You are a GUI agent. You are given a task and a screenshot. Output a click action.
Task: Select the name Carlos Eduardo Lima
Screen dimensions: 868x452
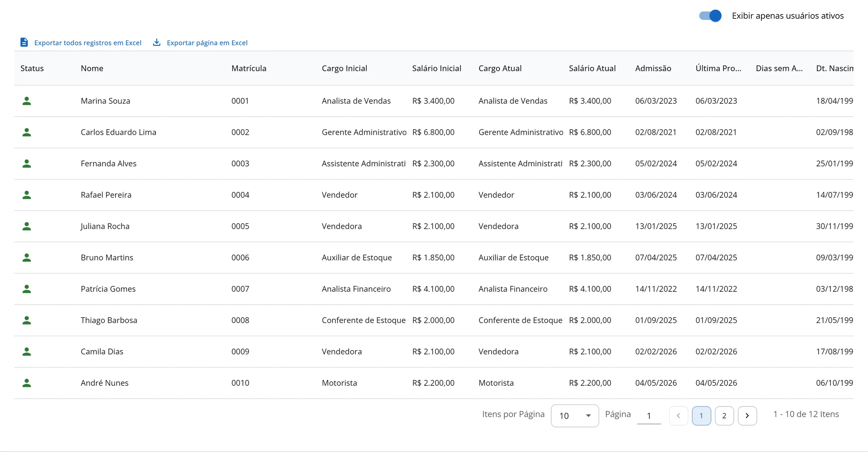[x=118, y=132]
